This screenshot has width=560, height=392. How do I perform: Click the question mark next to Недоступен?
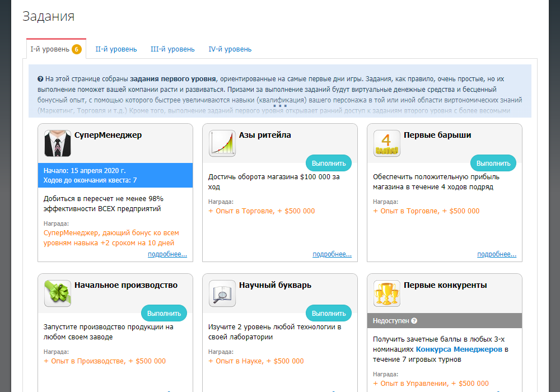[414, 320]
